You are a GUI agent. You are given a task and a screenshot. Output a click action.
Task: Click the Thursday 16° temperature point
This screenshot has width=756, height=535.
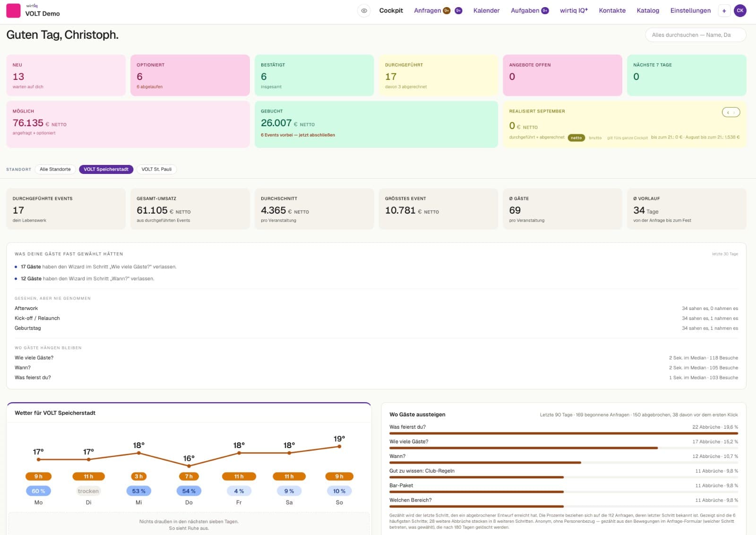pyautogui.click(x=189, y=466)
